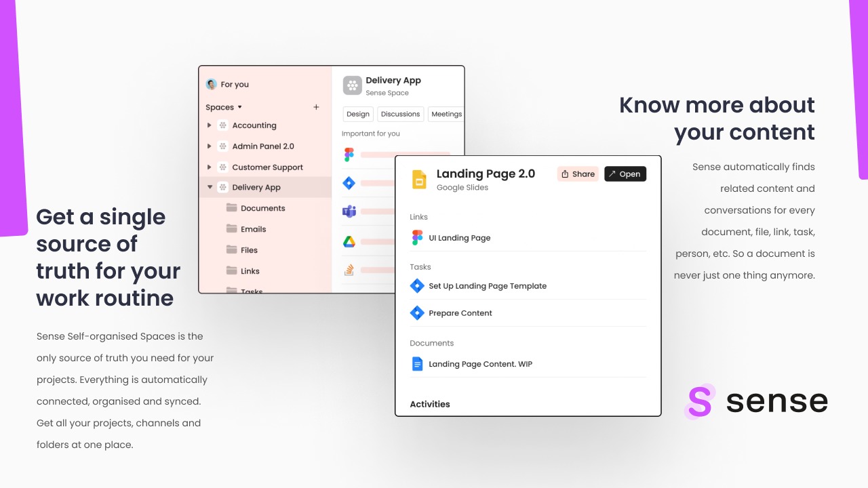868x488 pixels.
Task: Select the Delivery App sidebar row
Action: point(265,187)
